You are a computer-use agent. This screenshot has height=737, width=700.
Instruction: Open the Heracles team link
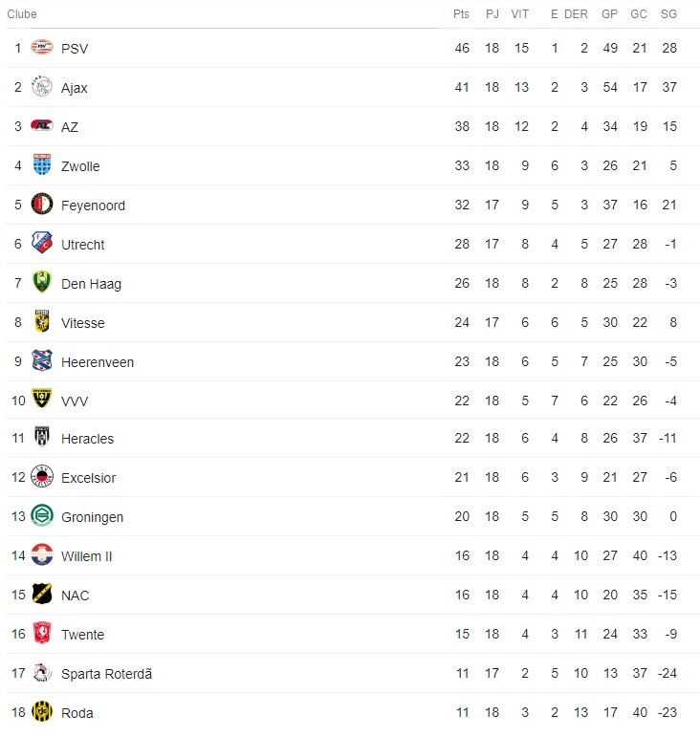click(87, 439)
